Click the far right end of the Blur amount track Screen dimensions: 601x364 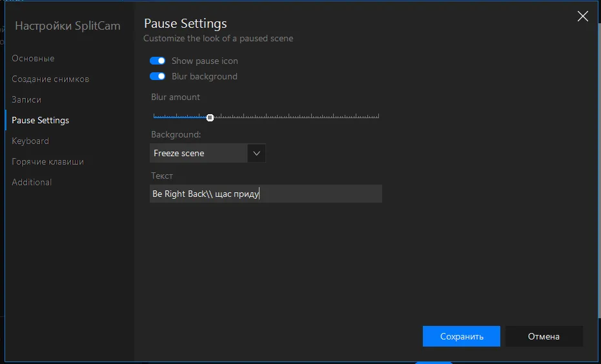tap(378, 116)
